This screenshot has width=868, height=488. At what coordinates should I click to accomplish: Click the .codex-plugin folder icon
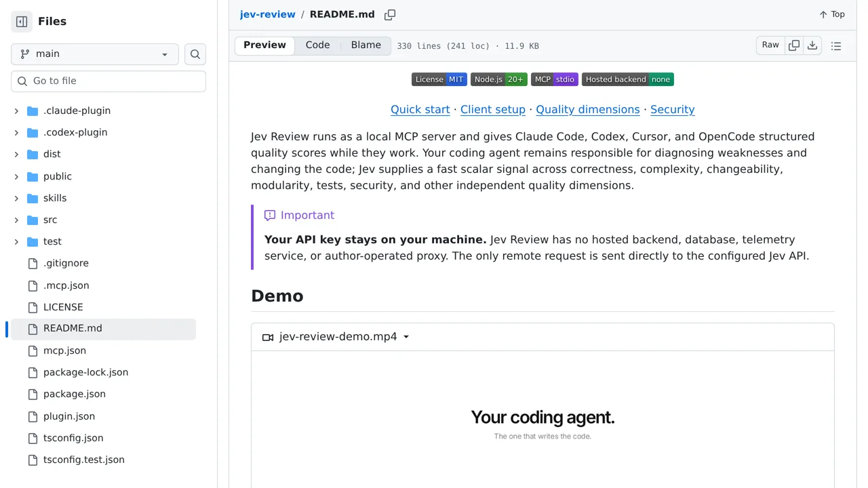pos(33,132)
